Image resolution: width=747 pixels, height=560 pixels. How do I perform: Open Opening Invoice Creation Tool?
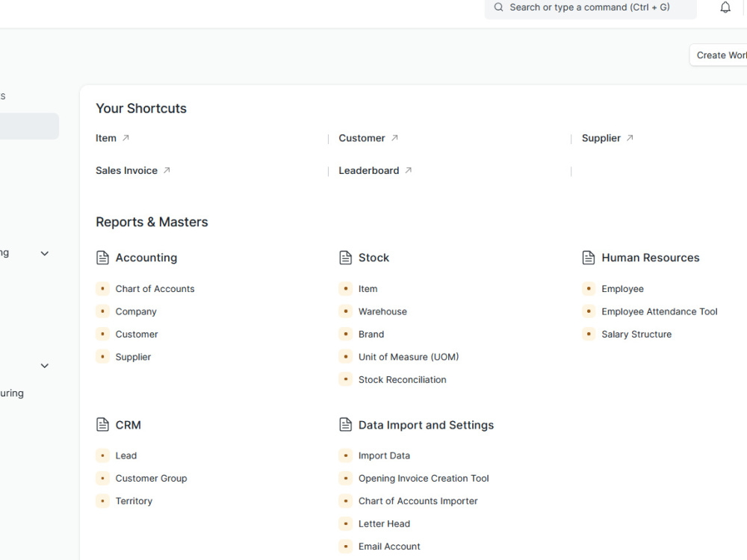click(424, 478)
